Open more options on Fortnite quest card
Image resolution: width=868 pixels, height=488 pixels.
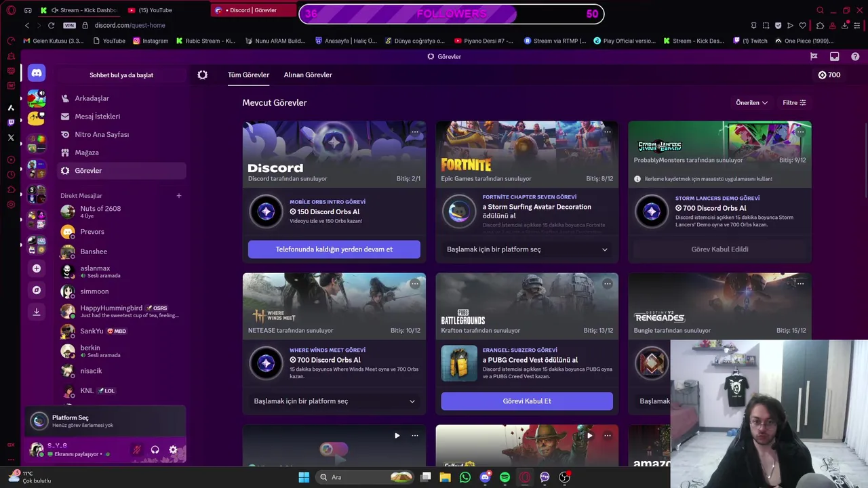click(x=608, y=132)
